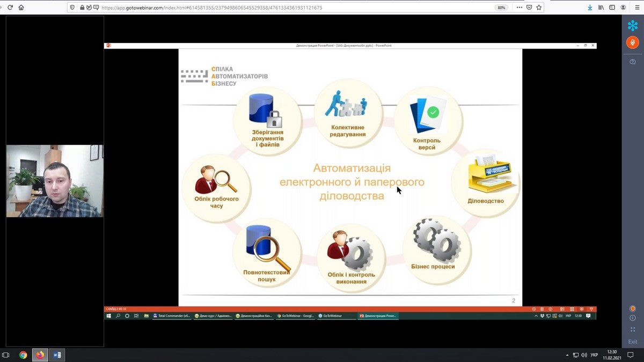Click Exit to leave the webinar
This screenshot has width=644, height=362.
[633, 342]
